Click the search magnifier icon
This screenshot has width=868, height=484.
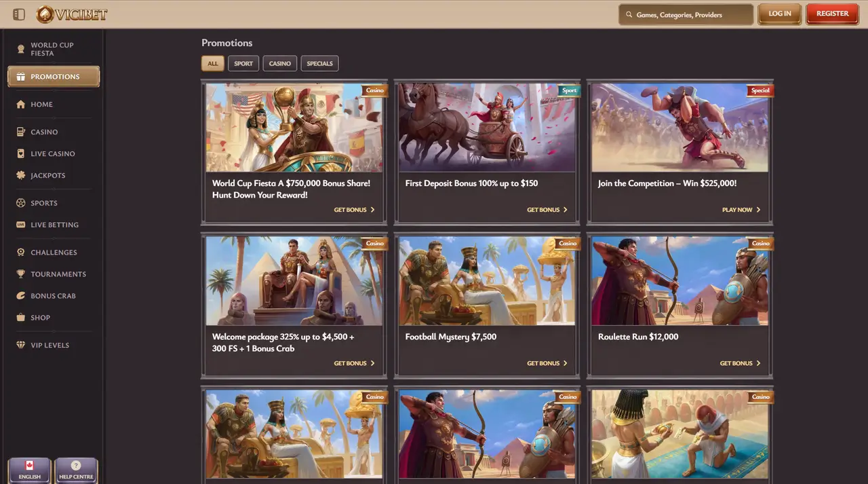[x=629, y=14]
